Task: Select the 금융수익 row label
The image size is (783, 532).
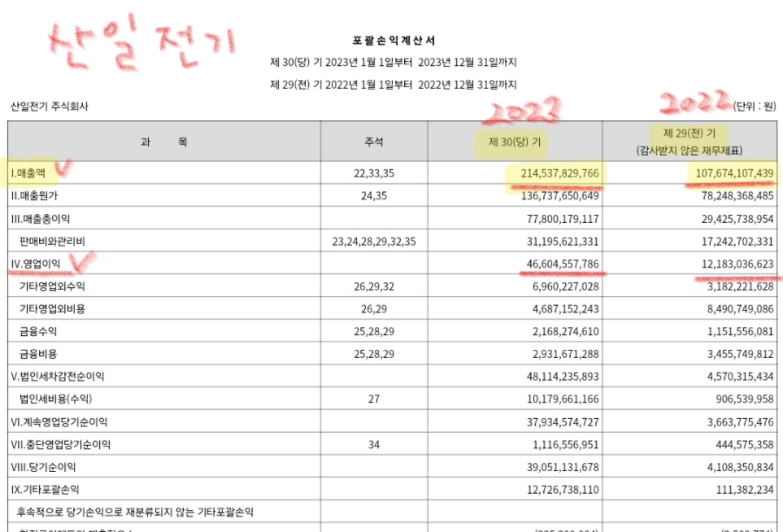Action: click(38, 332)
